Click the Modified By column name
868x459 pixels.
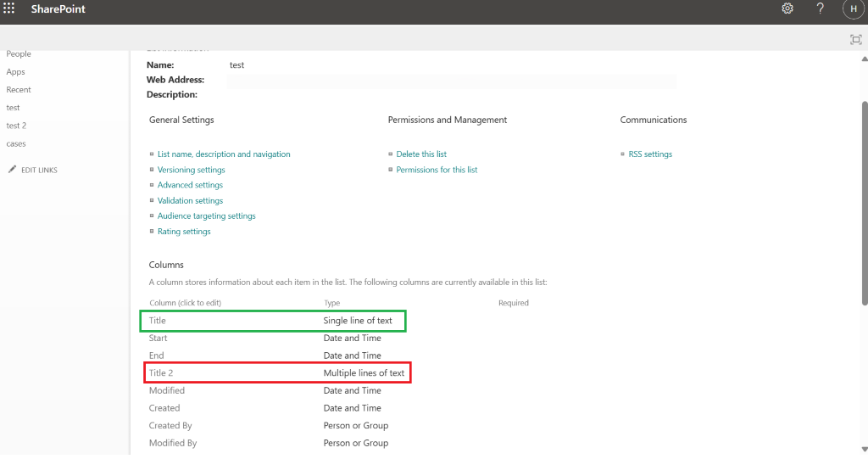click(173, 443)
